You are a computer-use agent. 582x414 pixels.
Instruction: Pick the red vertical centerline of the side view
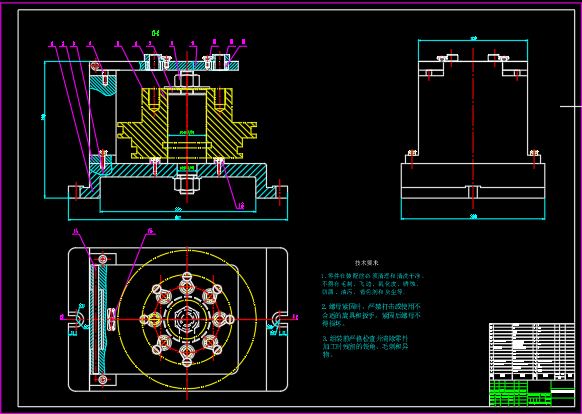point(473,128)
